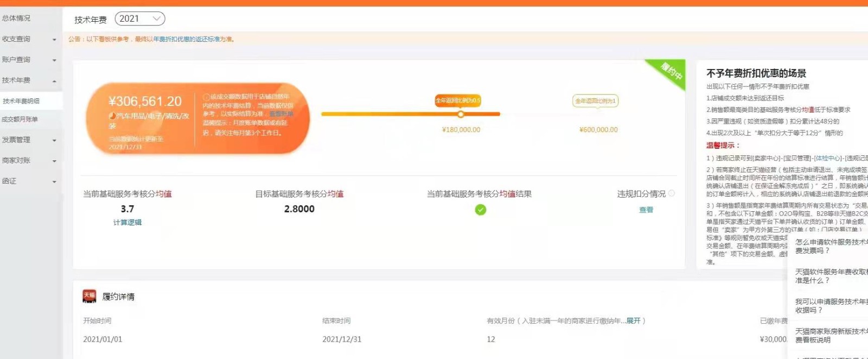Click the 查看 violation points link
The image size is (868, 359).
[646, 210]
